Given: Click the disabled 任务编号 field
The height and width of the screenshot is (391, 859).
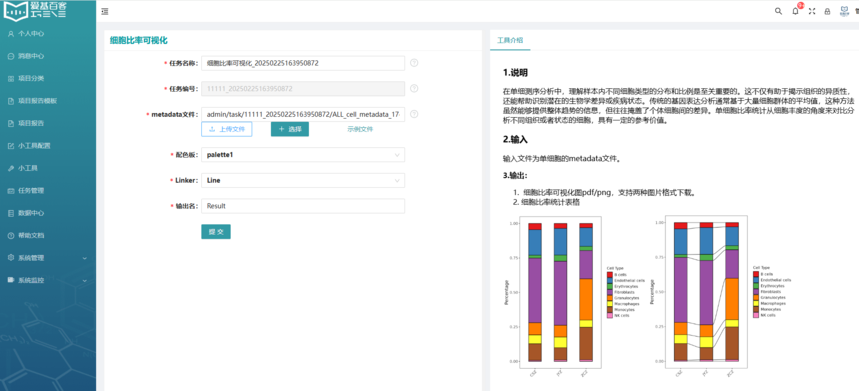Looking at the screenshot, I should (303, 88).
